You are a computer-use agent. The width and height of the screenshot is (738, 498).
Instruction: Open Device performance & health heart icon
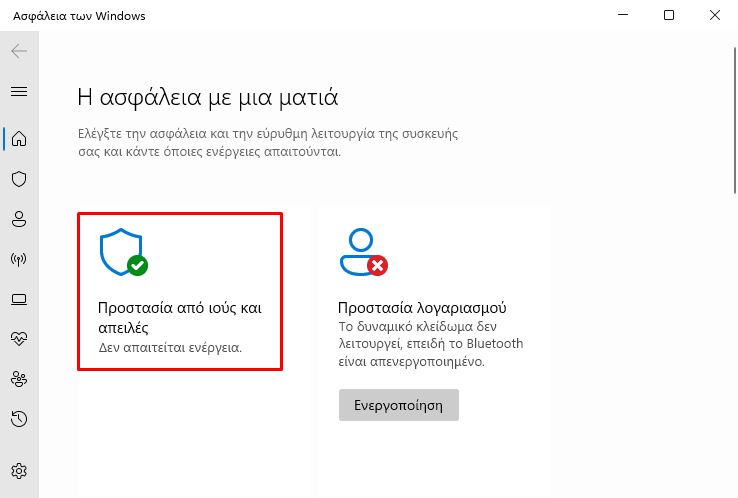pyautogui.click(x=19, y=339)
